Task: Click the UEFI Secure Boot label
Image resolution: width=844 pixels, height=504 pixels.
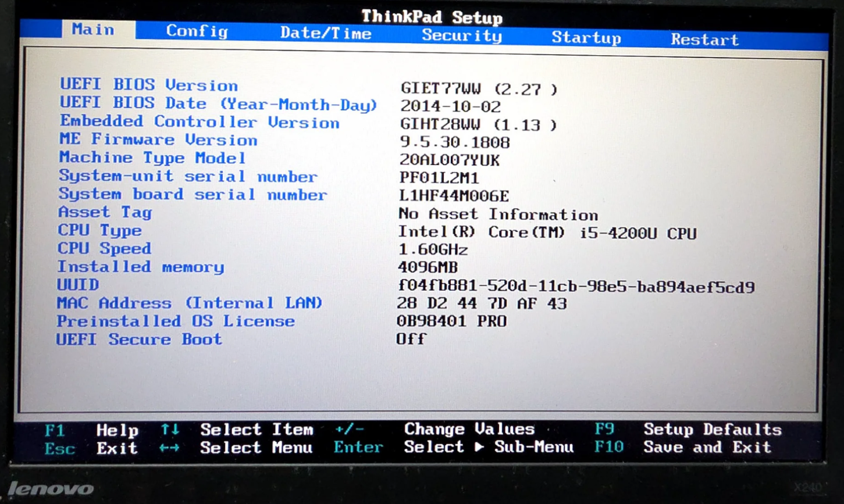Action: coord(139,339)
